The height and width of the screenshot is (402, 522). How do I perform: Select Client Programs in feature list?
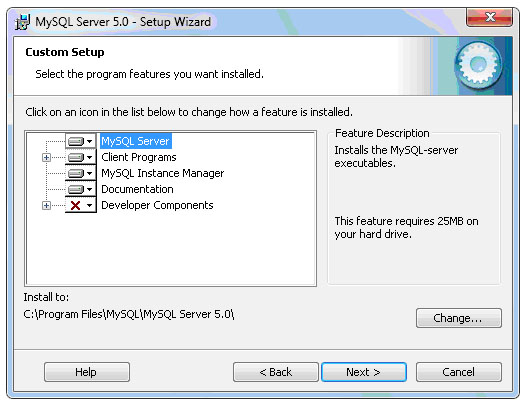tap(139, 157)
